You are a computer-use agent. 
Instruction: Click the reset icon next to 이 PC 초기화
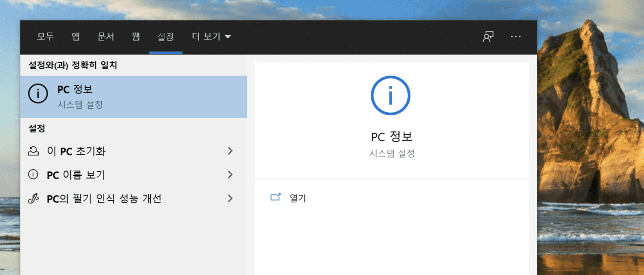pos(33,151)
